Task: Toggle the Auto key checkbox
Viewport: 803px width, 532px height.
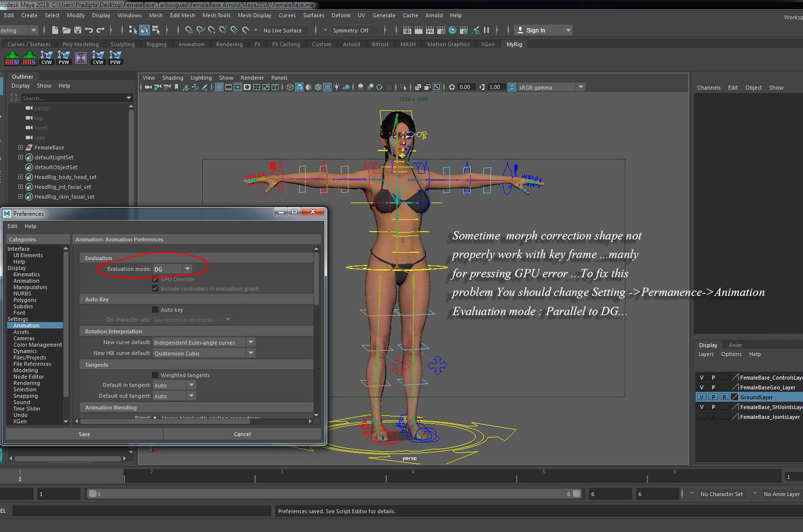Action: point(155,310)
